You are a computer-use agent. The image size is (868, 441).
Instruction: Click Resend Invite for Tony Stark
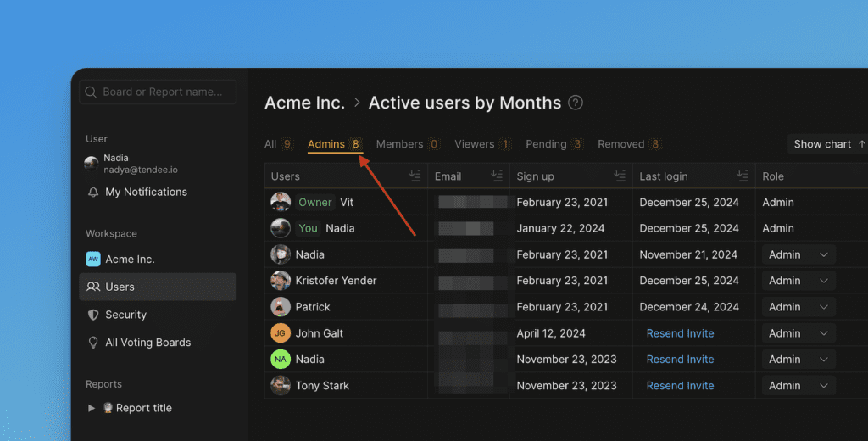pos(680,386)
